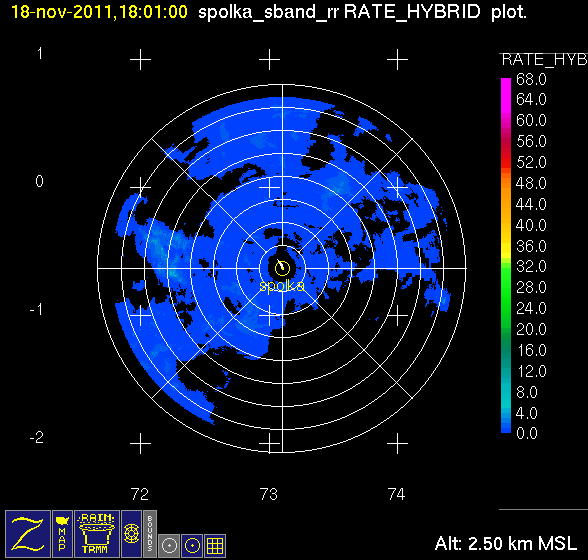Click the longitude label '73'
The image size is (588, 560).
click(x=269, y=494)
